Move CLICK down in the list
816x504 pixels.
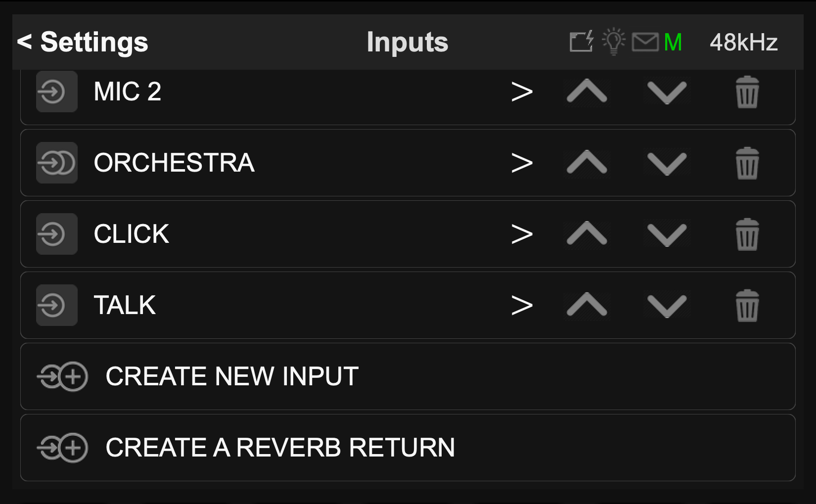[667, 234]
